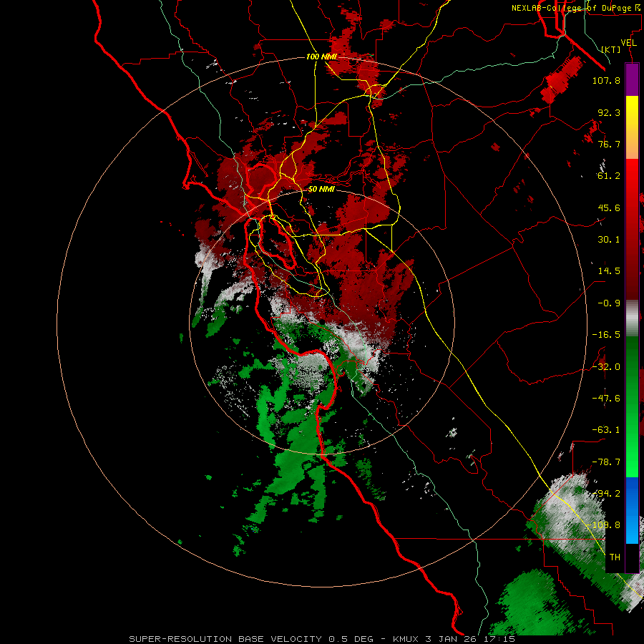Select the 30.1 legend value
The image size is (644, 644).
(x=609, y=240)
